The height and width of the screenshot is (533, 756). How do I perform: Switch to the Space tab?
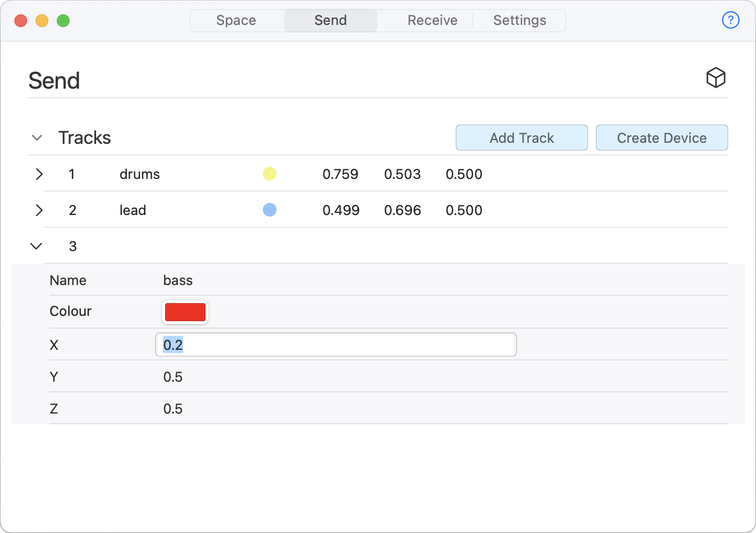pos(236,21)
